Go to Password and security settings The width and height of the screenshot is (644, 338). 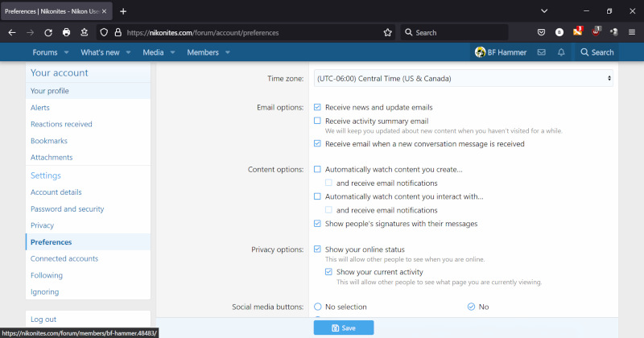point(67,208)
